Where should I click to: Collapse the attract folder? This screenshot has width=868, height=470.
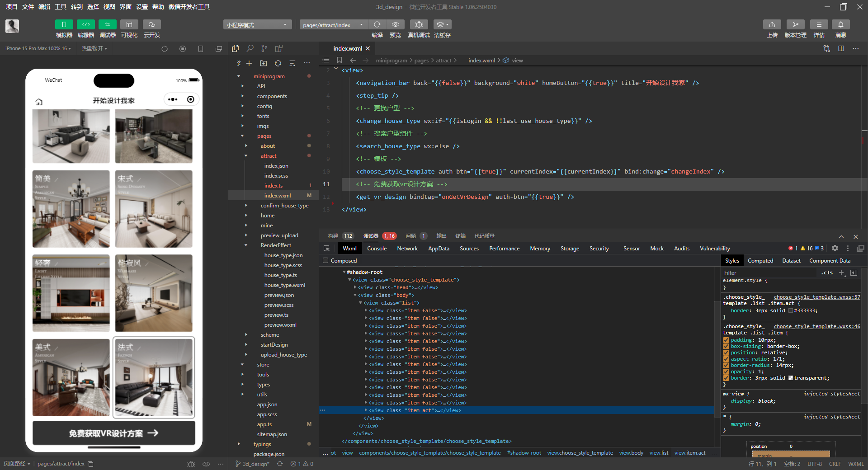(246, 156)
